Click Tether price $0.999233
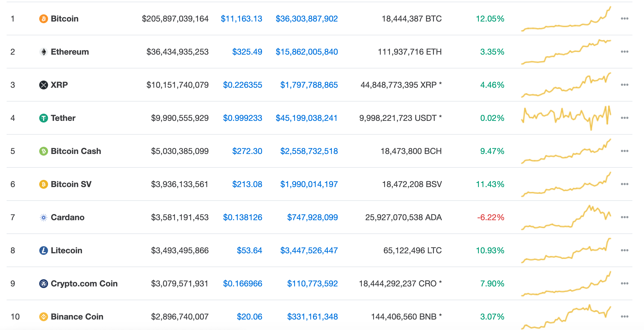The height and width of the screenshot is (330, 644). (x=242, y=118)
